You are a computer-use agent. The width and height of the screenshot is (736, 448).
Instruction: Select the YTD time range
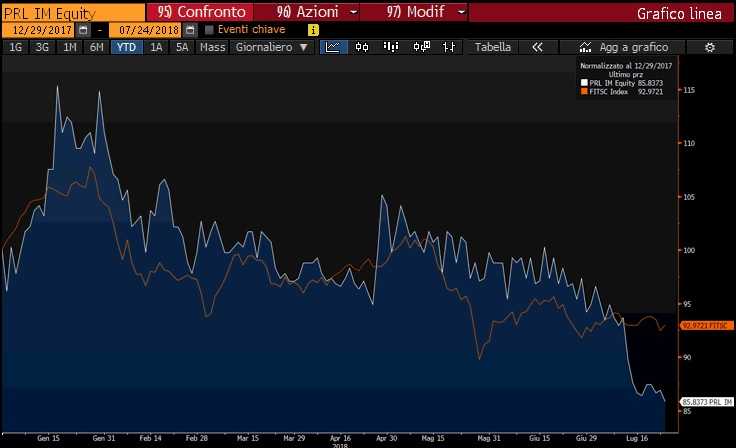coord(127,47)
